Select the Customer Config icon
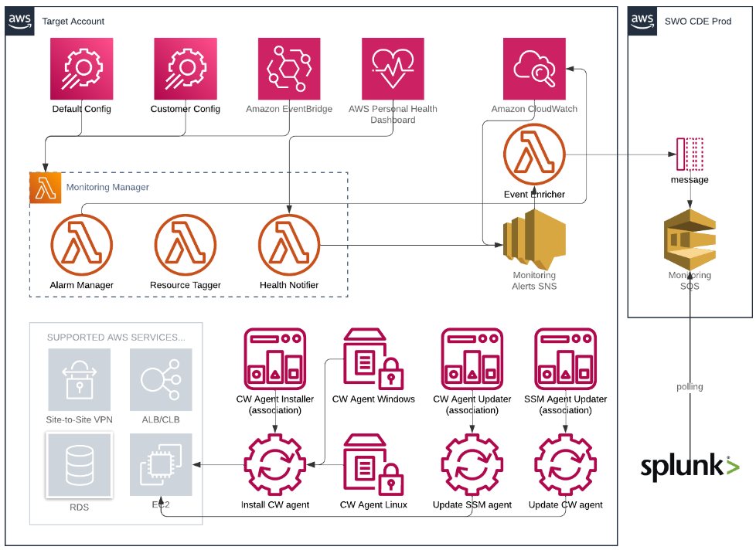 click(x=185, y=69)
